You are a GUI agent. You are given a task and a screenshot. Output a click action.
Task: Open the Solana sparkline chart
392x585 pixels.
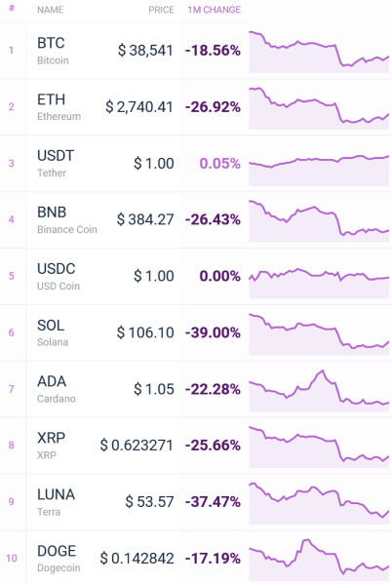click(x=319, y=333)
